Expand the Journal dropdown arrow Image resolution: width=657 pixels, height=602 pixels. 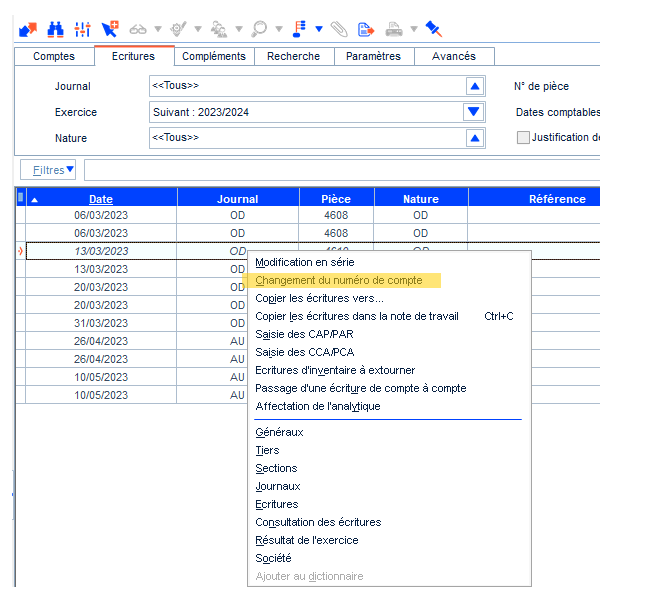point(475,87)
